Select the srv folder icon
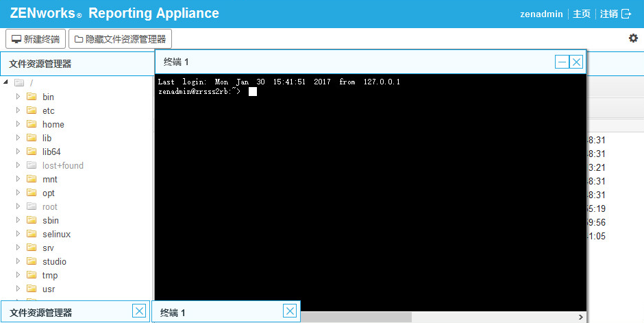 tap(32, 248)
